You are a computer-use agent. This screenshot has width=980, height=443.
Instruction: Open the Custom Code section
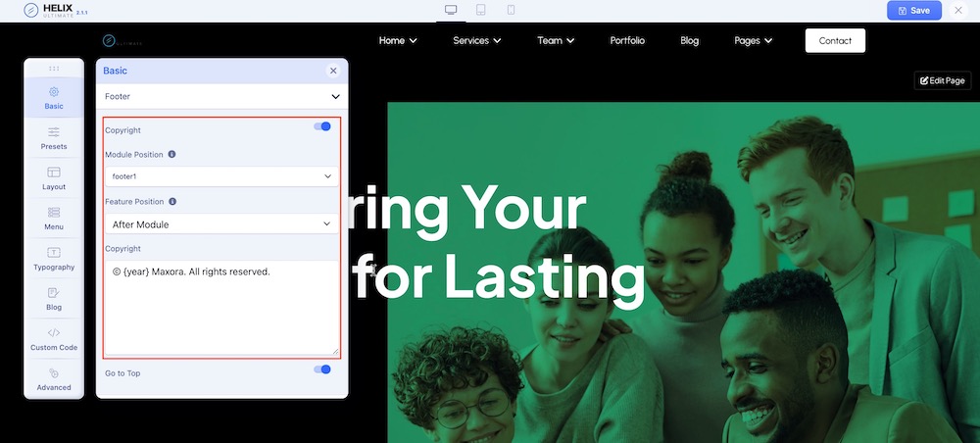54,339
